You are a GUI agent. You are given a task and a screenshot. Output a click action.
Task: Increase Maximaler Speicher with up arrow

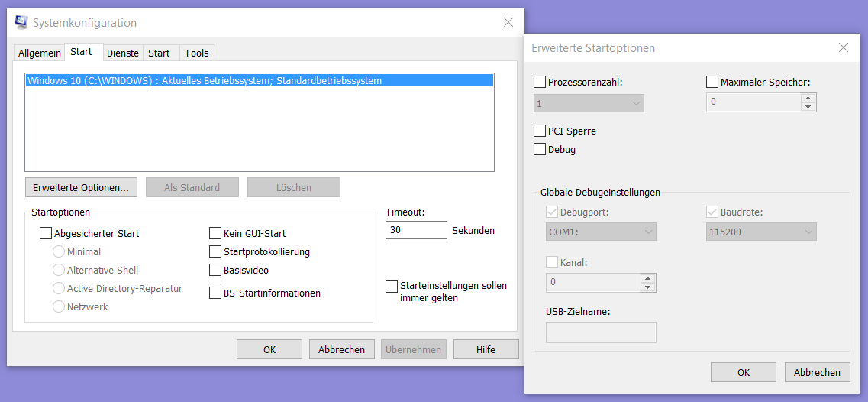click(808, 98)
